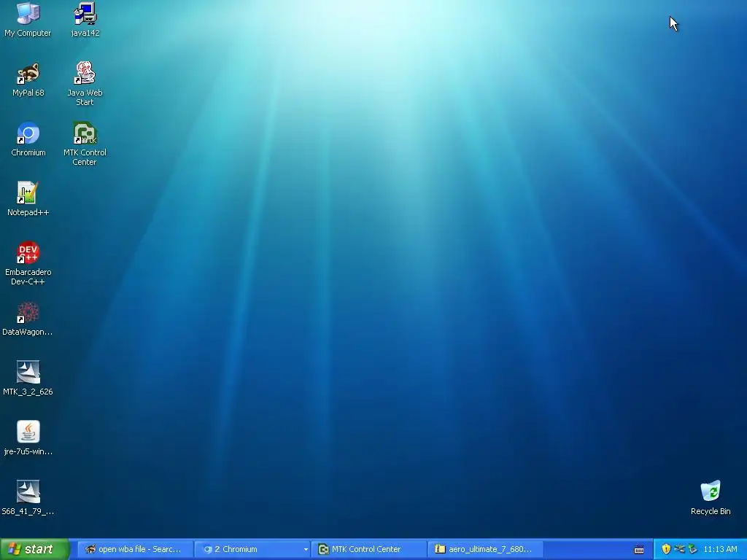Open the Start menu
This screenshot has height=560, width=747.
(34, 549)
